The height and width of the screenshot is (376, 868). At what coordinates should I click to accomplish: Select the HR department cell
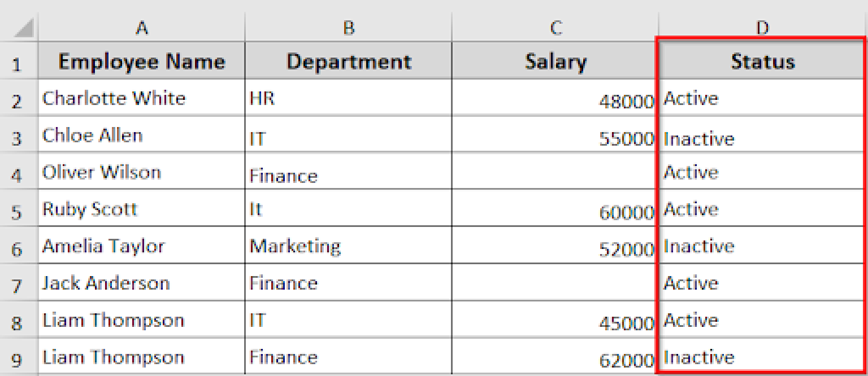348,98
